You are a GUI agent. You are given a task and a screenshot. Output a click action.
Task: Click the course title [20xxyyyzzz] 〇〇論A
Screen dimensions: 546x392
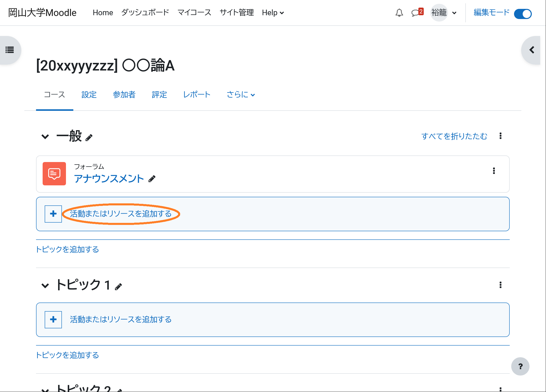[105, 66]
